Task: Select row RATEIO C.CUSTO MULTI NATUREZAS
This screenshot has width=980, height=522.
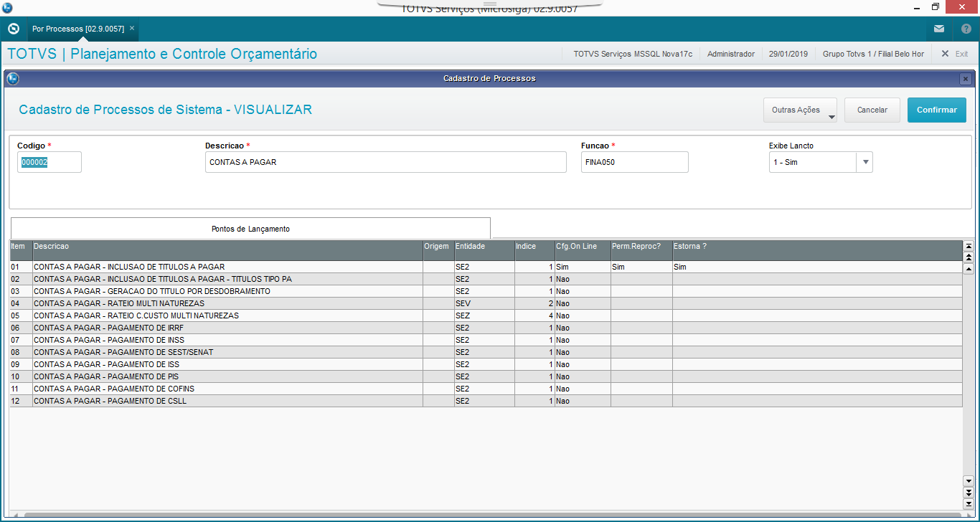Action: point(486,315)
